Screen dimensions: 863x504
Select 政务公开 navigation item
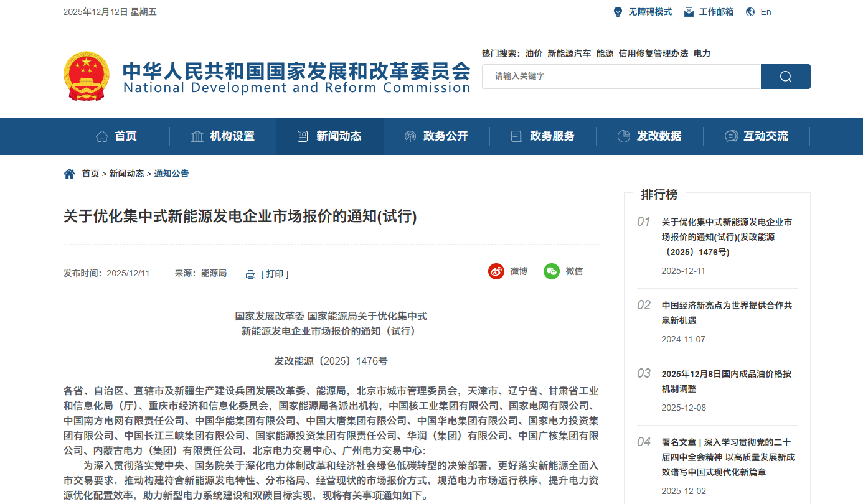436,136
